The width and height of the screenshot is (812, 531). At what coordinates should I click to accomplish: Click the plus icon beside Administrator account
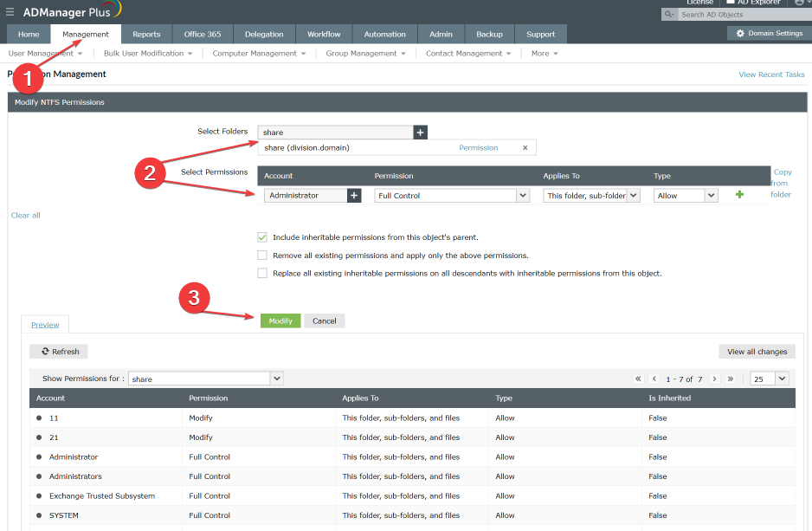354,196
